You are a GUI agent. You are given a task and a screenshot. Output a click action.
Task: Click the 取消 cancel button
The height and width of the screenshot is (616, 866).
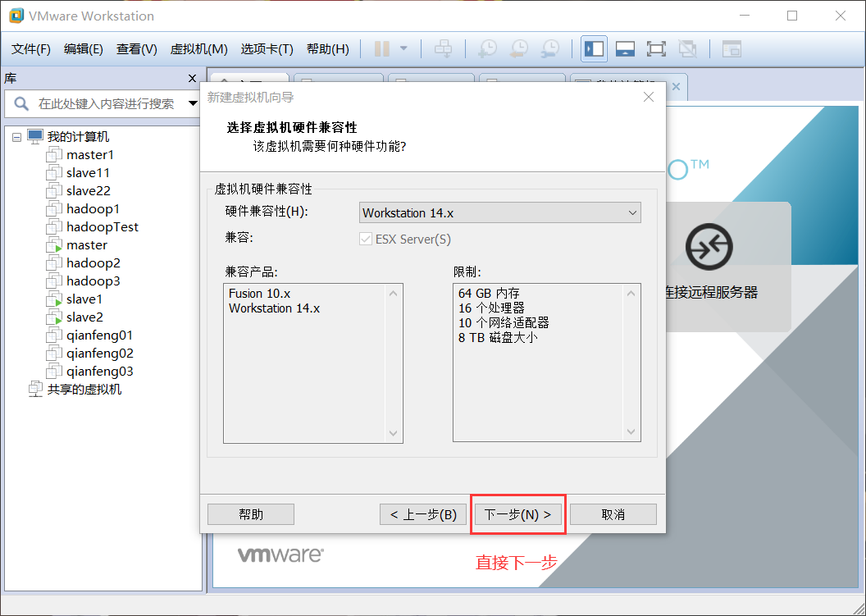coord(613,514)
